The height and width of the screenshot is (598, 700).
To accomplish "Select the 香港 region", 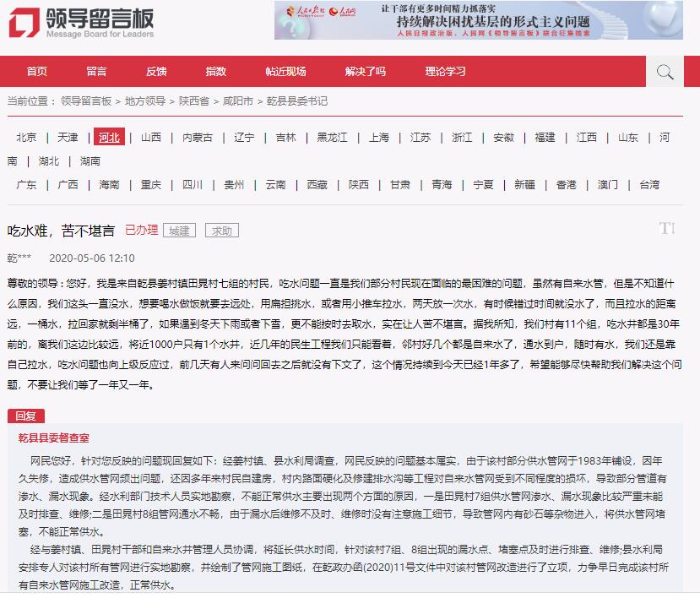I will [x=566, y=184].
